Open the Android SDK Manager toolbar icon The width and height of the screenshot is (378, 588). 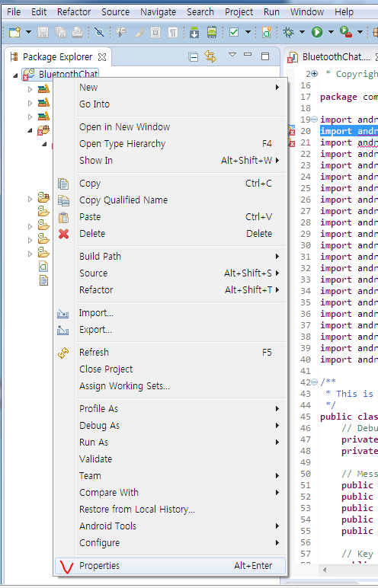coord(194,33)
